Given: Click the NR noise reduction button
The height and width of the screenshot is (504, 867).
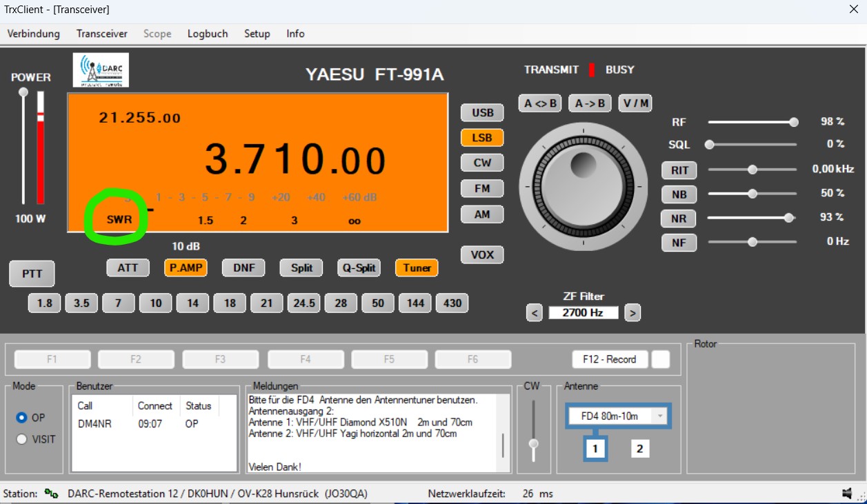Looking at the screenshot, I should pyautogui.click(x=679, y=219).
